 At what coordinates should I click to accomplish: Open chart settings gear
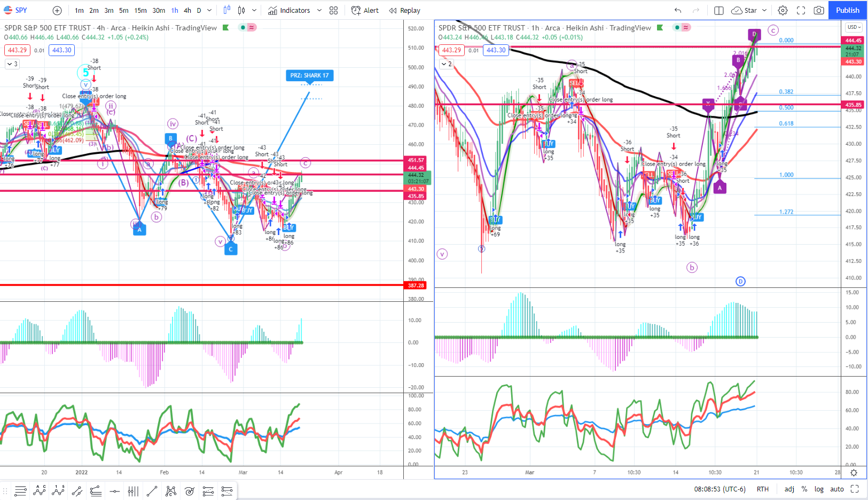(x=783, y=10)
